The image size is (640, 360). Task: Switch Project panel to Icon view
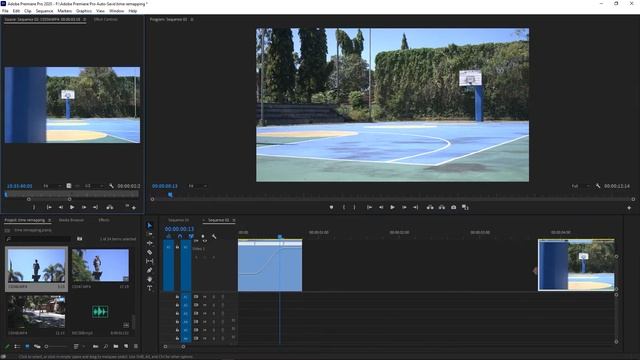click(x=27, y=346)
